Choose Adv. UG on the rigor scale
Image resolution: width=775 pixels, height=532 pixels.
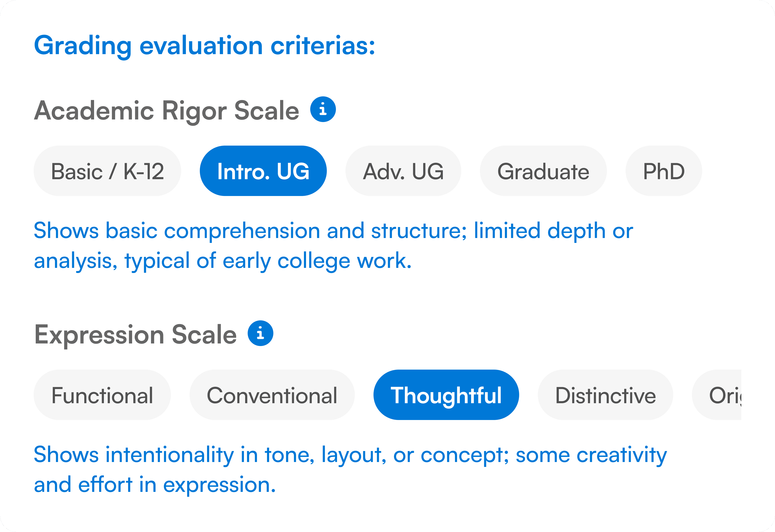coord(403,171)
